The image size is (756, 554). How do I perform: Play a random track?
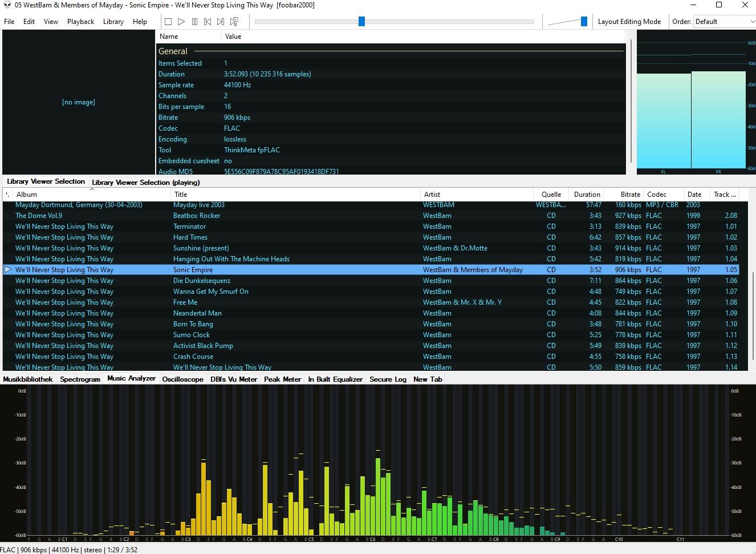tap(234, 22)
